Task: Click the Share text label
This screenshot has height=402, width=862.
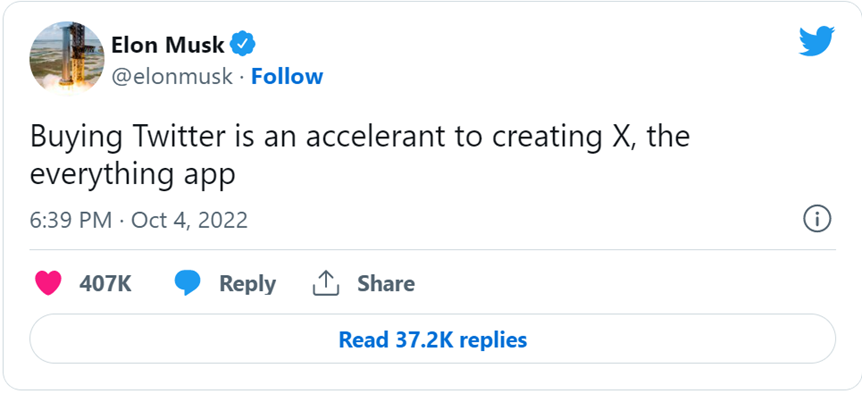Action: pyautogui.click(x=386, y=284)
